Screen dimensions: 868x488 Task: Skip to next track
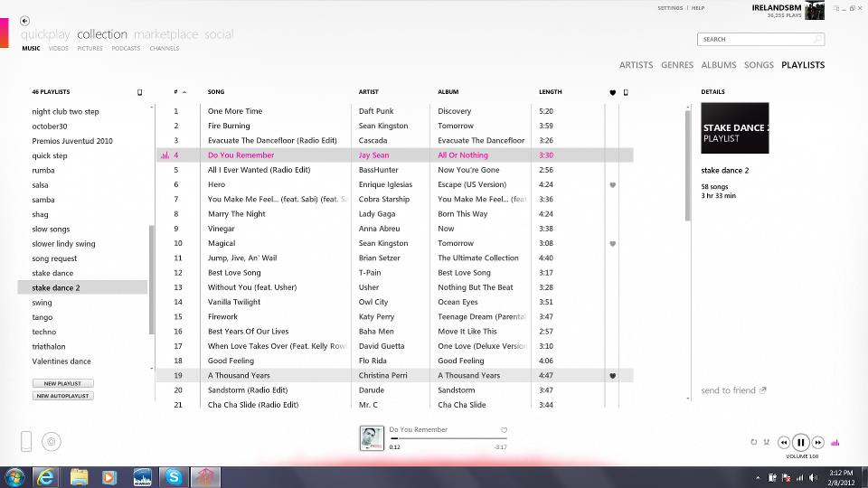pos(818,443)
